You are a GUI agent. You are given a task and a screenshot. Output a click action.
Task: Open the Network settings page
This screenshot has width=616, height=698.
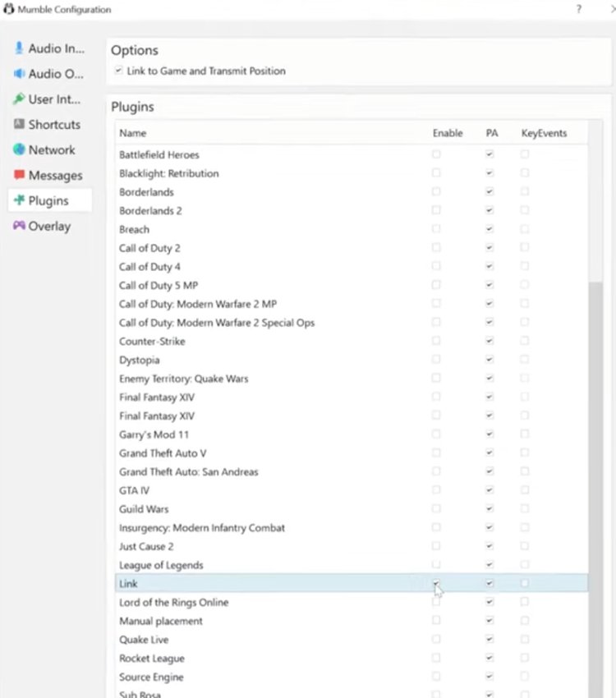point(50,149)
